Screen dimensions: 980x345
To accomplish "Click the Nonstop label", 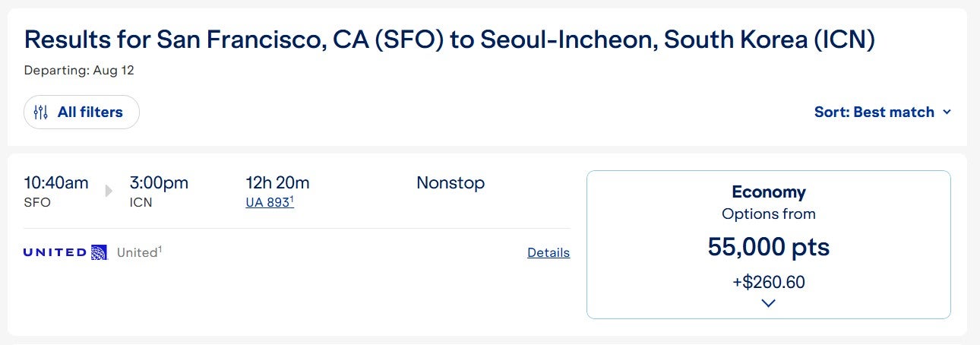I will (x=450, y=183).
